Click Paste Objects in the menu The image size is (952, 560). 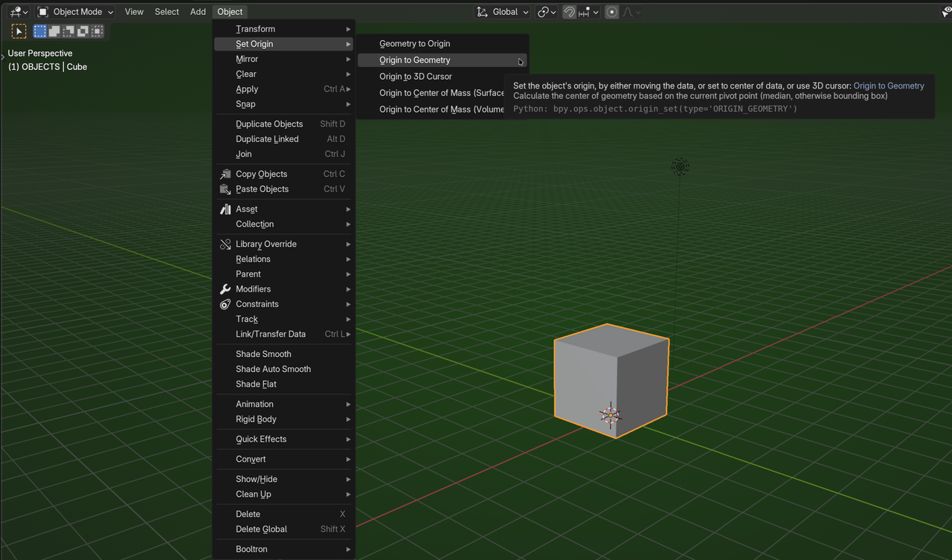(x=262, y=189)
